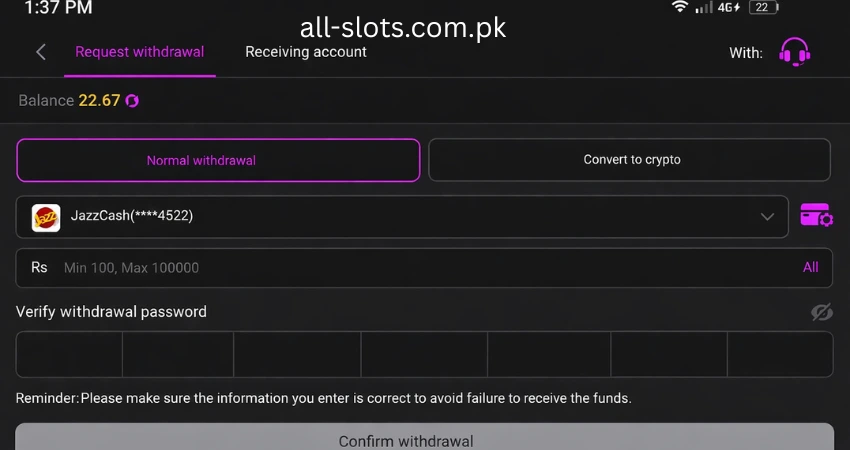
Task: Open the manage cards settings icon
Action: click(x=816, y=215)
